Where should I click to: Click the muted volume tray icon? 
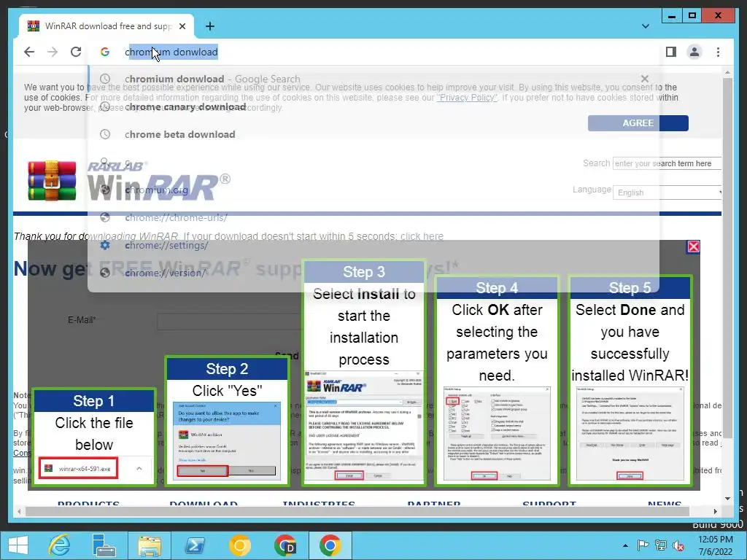(x=678, y=545)
